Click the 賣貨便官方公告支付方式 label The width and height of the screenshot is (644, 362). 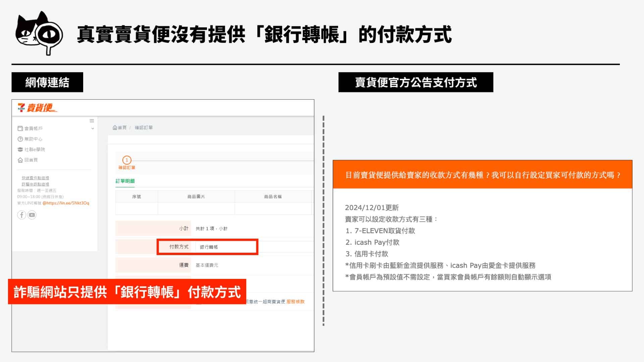point(416,82)
